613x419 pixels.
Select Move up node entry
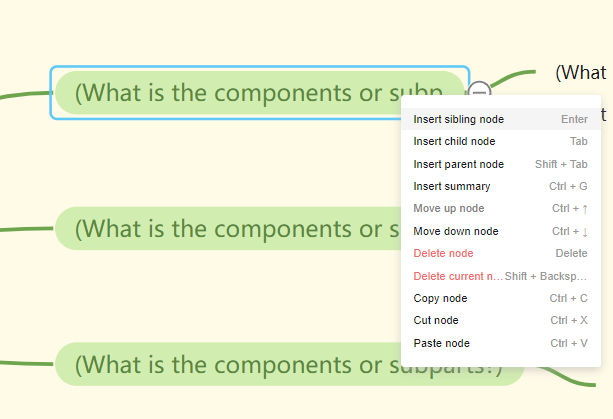coord(449,208)
